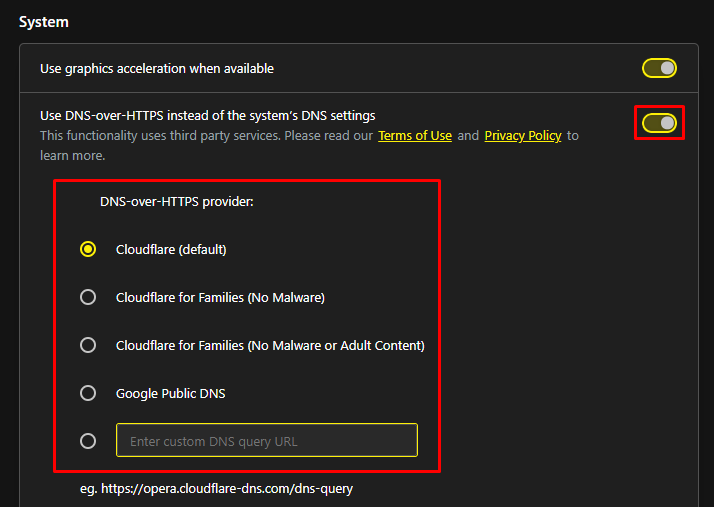Choose Cloudflare for Families No Malware or Adult Content

[88, 345]
